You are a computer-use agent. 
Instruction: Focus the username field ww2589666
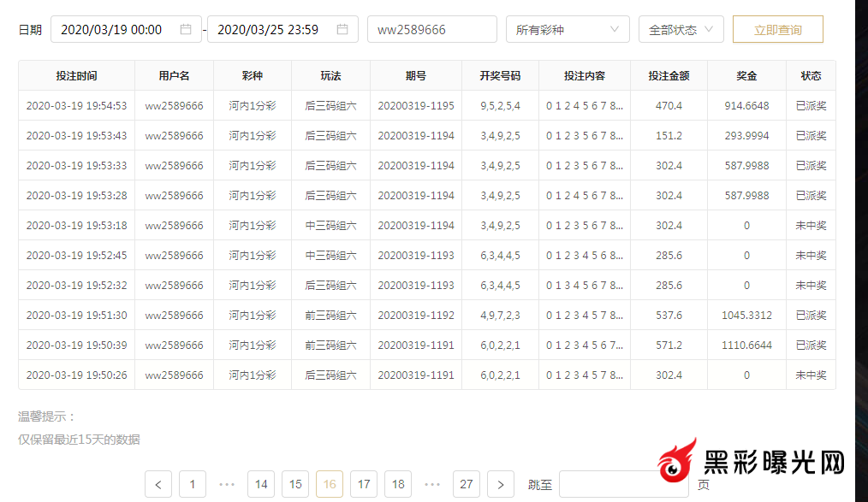click(x=431, y=29)
